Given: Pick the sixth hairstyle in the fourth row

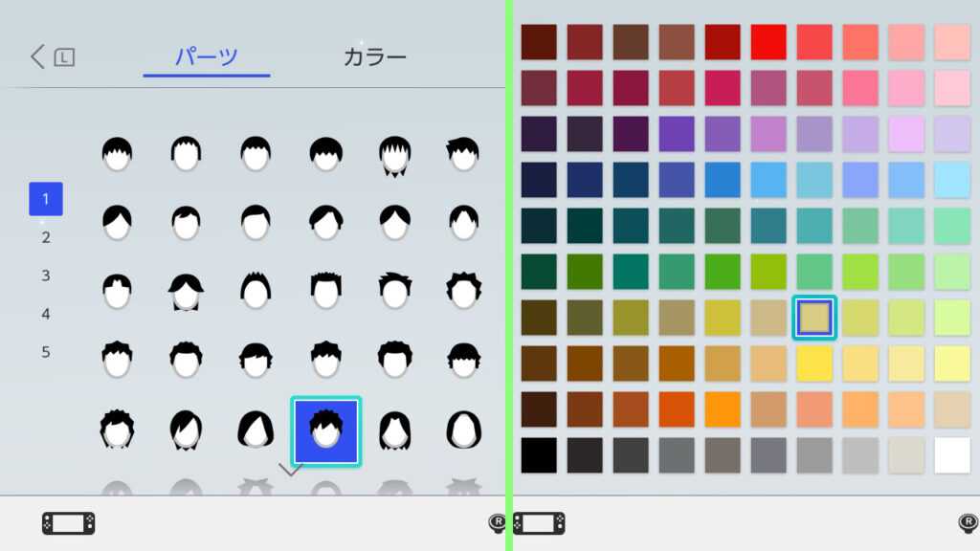Looking at the screenshot, I should (464, 361).
